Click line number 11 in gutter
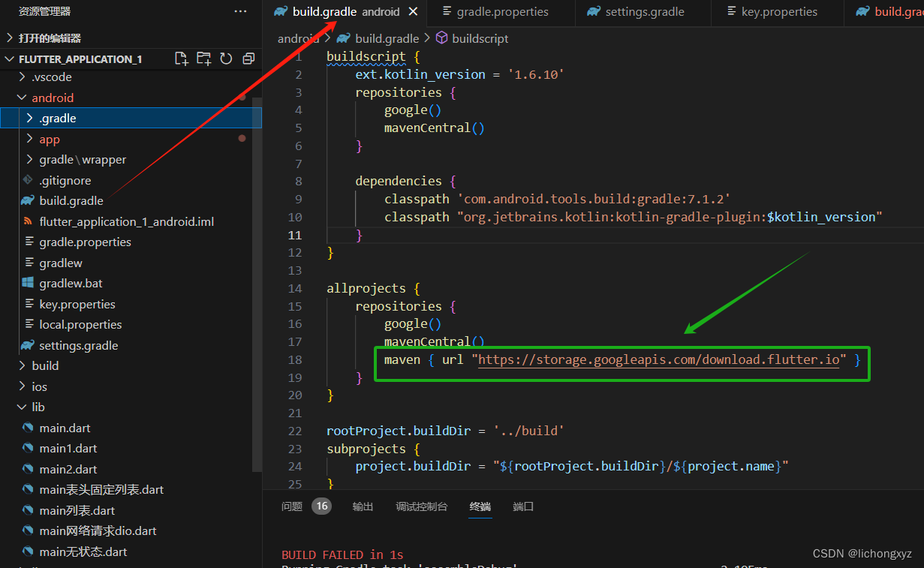924x568 pixels. 296,235
